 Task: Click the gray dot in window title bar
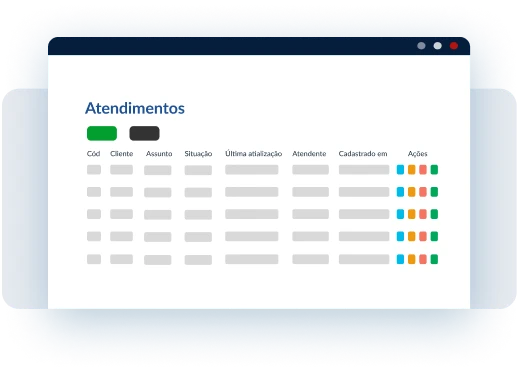(x=421, y=46)
